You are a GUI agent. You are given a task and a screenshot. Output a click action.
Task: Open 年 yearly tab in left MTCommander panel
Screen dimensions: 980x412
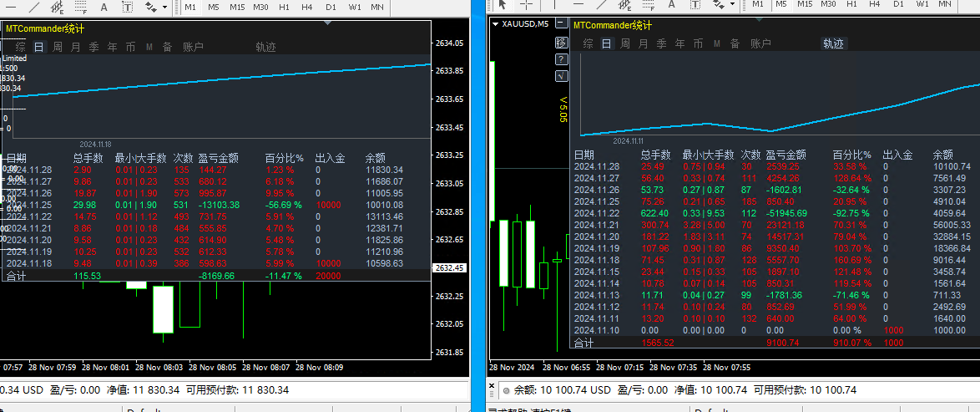point(113,47)
